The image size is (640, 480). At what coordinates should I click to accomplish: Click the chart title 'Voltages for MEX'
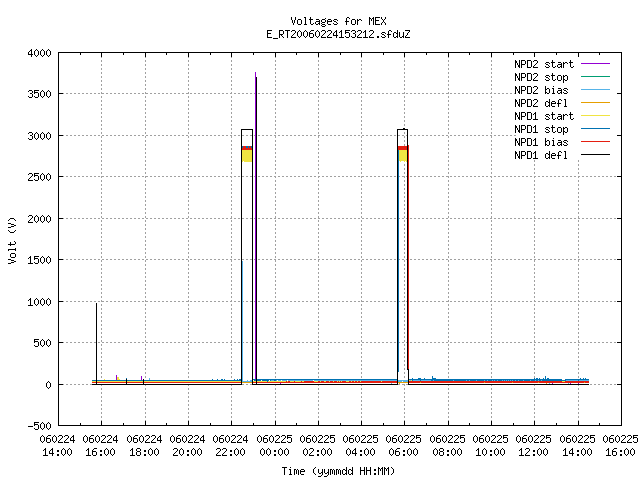tap(338, 21)
